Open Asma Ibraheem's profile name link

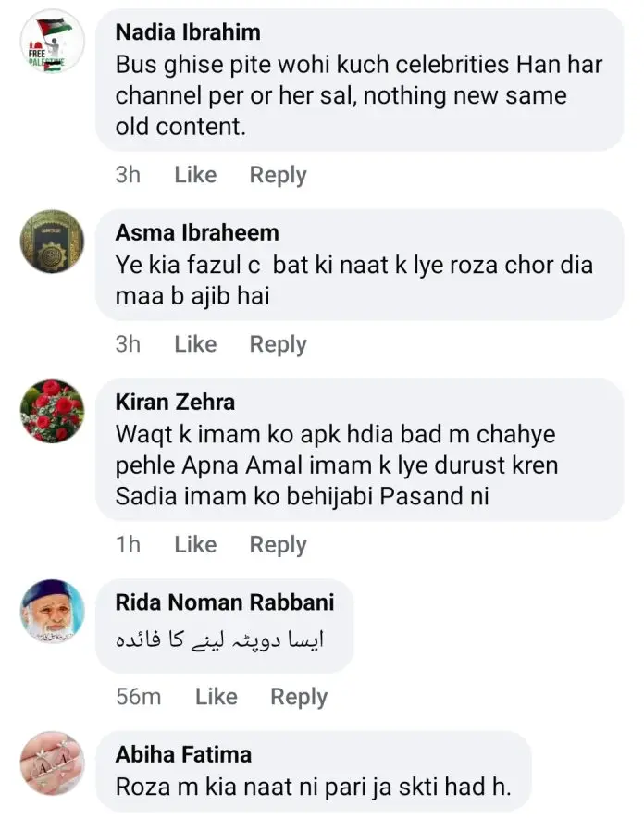pyautogui.click(x=197, y=232)
